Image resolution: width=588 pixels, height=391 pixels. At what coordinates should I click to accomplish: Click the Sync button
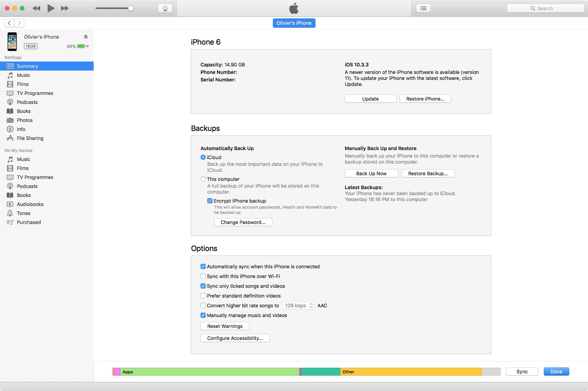pos(522,371)
